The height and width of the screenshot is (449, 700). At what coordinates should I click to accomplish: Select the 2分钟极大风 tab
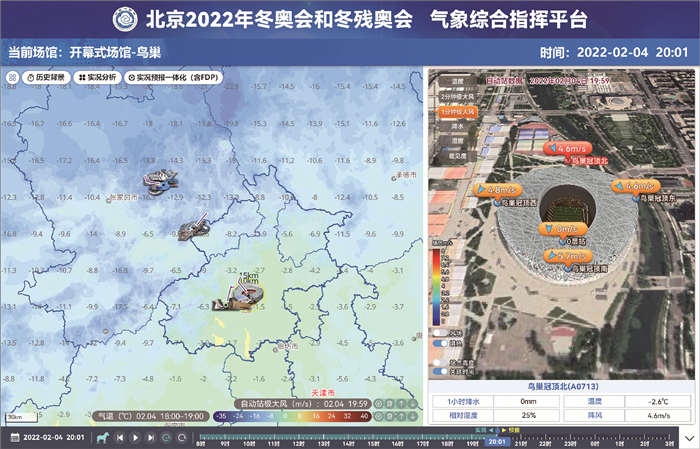(456, 96)
